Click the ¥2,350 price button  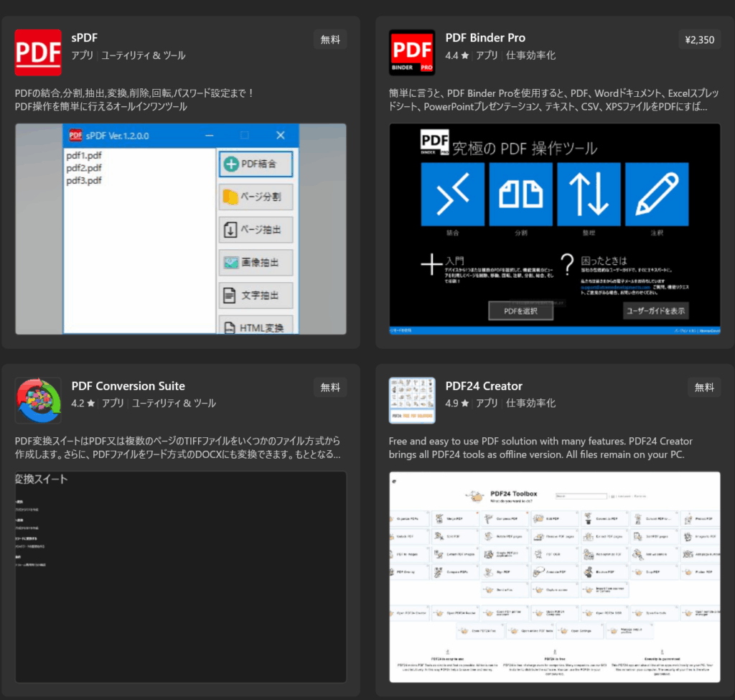(700, 39)
